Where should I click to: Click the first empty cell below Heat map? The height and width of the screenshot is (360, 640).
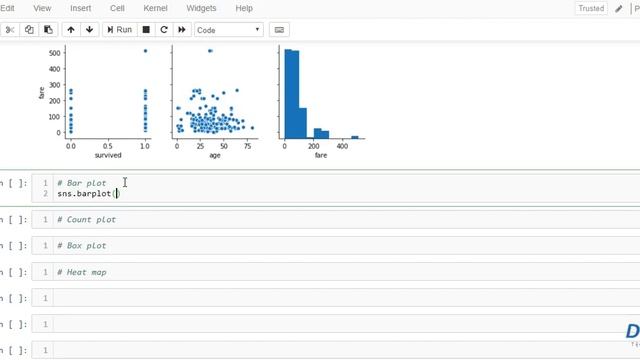(x=335, y=298)
